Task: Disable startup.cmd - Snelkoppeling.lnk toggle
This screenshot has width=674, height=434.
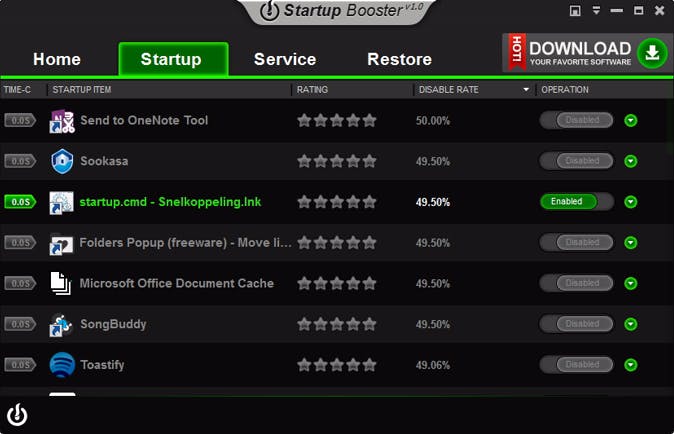Action: (x=576, y=202)
